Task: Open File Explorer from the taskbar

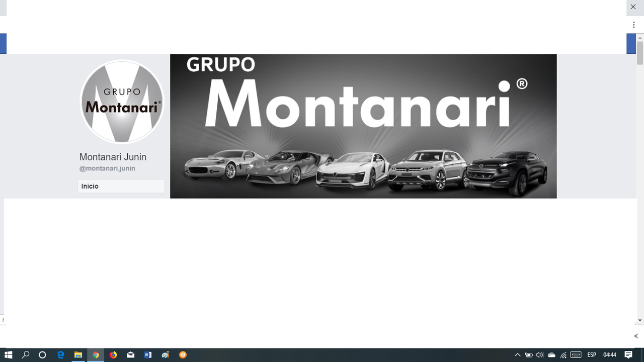Action: pos(78,355)
